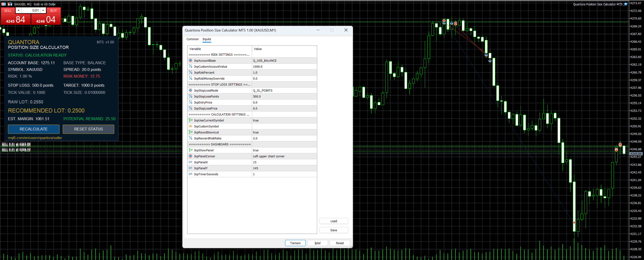The height and width of the screenshot is (260, 644).
Task: Click the Reset button in the dialog
Action: point(340,243)
